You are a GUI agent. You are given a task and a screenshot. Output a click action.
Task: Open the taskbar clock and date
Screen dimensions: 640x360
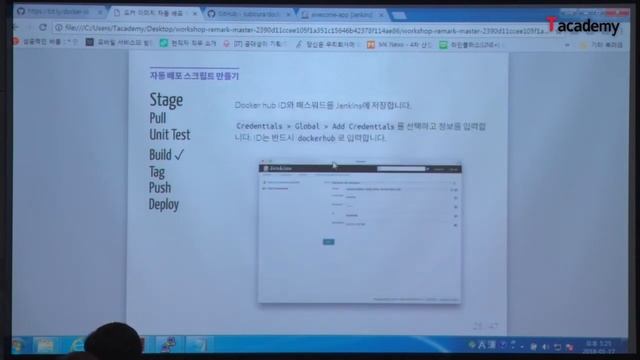(599, 347)
